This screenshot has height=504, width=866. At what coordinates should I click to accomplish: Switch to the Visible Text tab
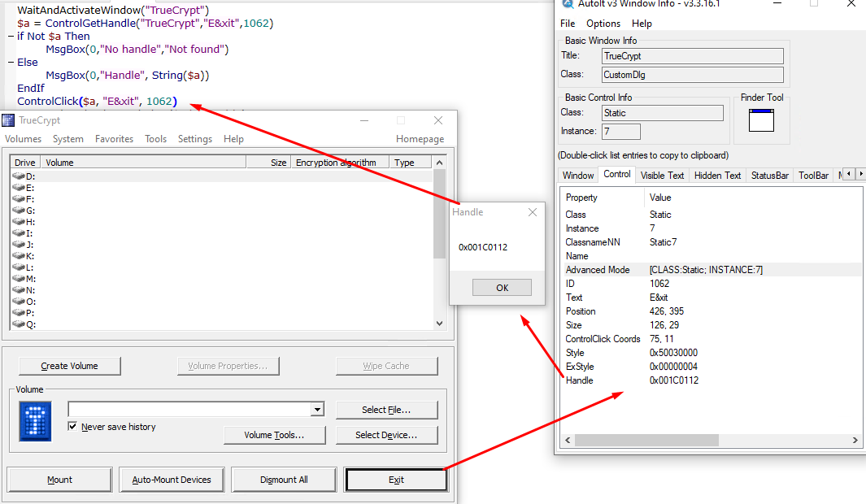click(x=662, y=175)
